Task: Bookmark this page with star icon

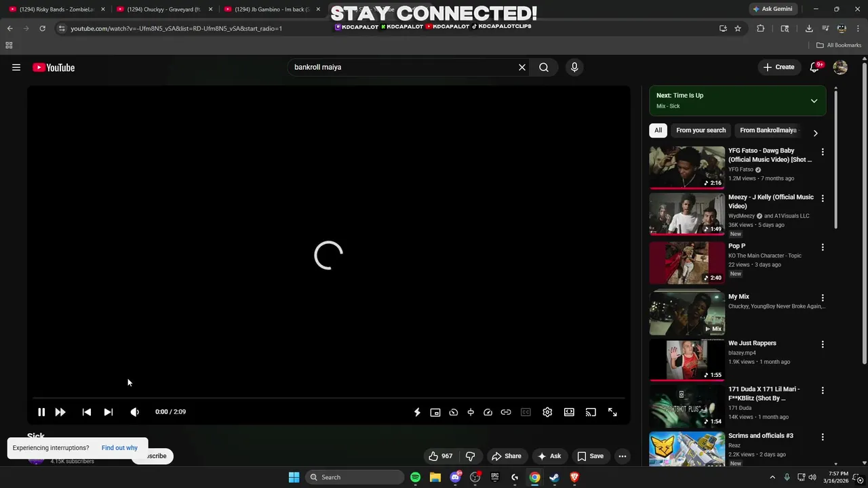Action: [738, 28]
